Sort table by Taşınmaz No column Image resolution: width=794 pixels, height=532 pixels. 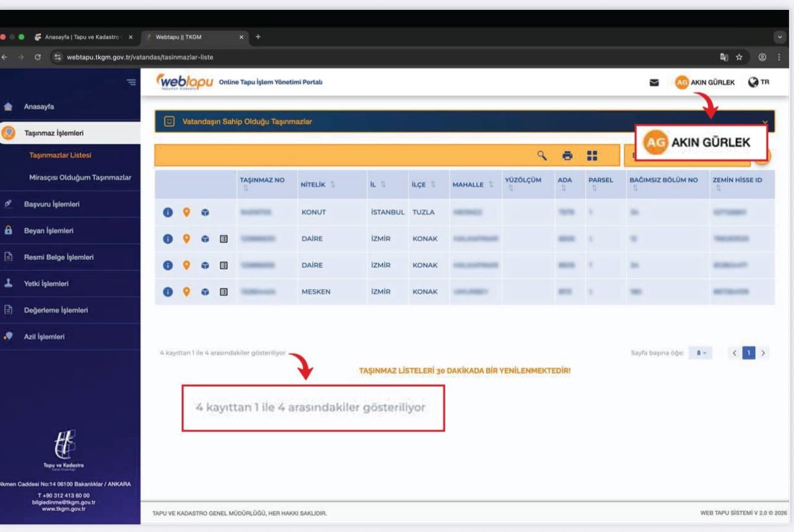(245, 189)
